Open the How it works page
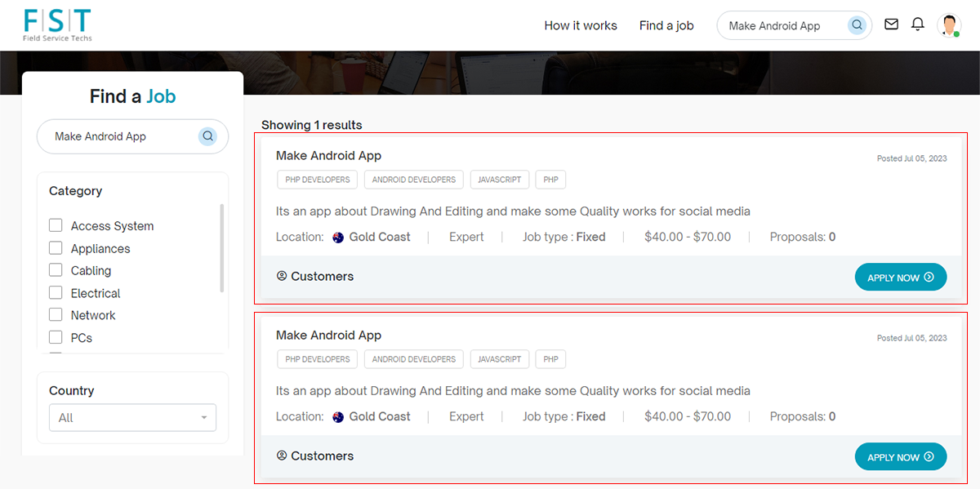The width and height of the screenshot is (980, 489). point(581,25)
